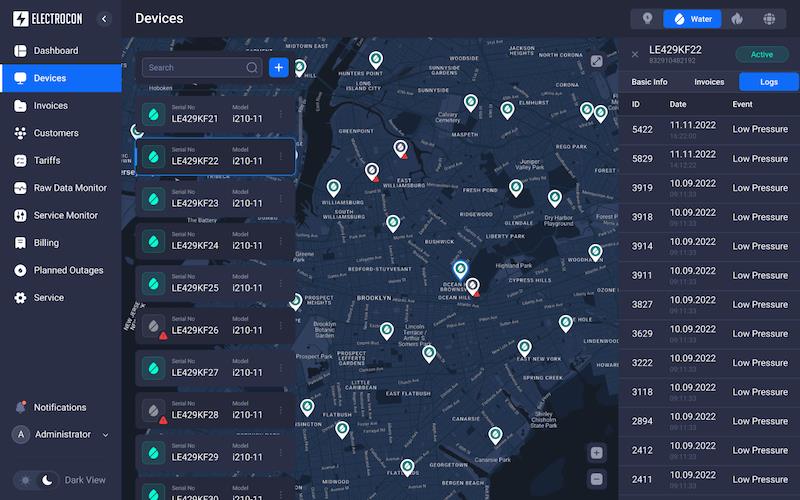This screenshot has width=800, height=500.
Task: Select the Water utility toggle
Action: (x=692, y=18)
